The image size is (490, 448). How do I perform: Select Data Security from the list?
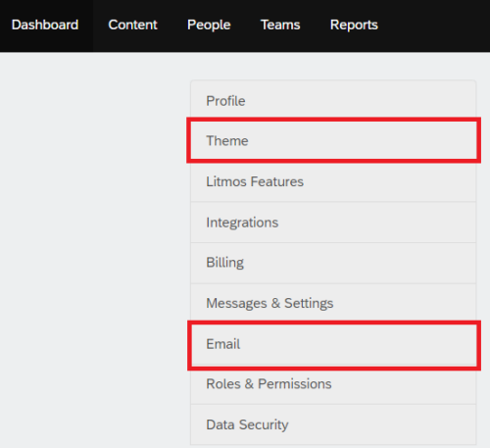coord(333,424)
